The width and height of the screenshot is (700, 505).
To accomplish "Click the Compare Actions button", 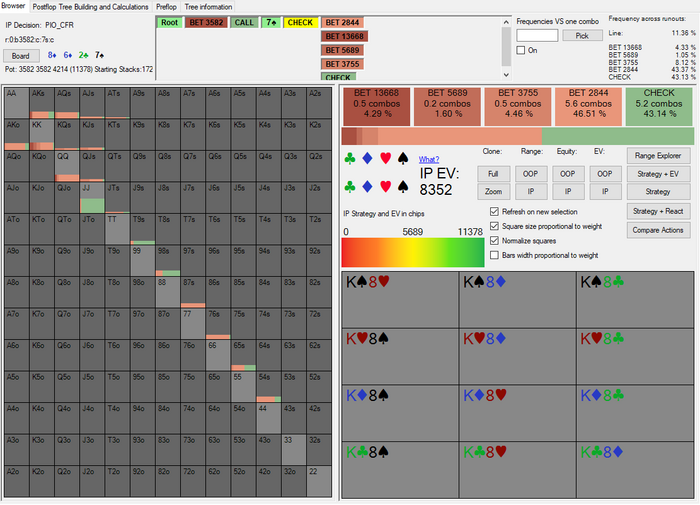I will (x=658, y=230).
